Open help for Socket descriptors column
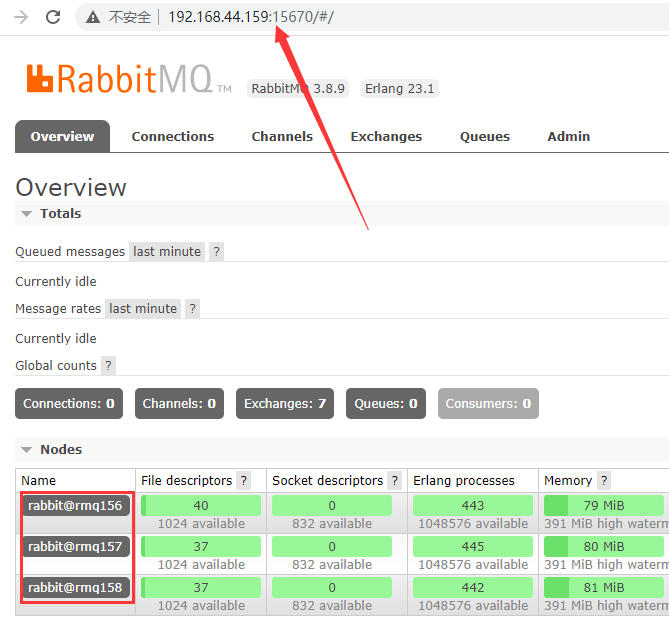The height and width of the screenshot is (619, 669). [x=395, y=481]
